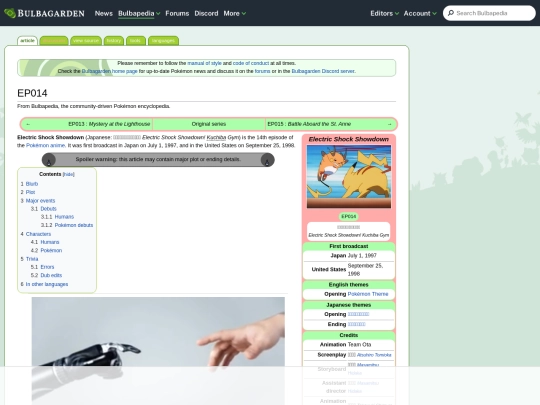The width and height of the screenshot is (540, 405).
Task: Jump to Plot section in contents
Action: tap(30, 192)
